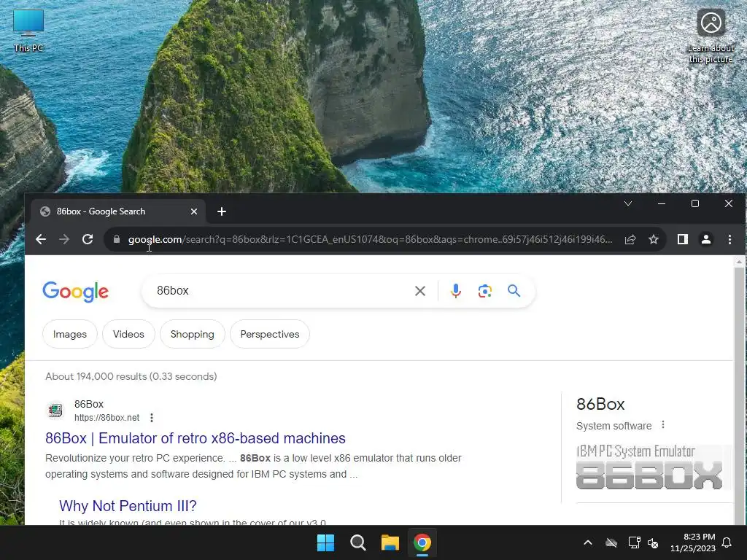747x560 pixels.
Task: Open the Windows Start menu
Action: [326, 542]
